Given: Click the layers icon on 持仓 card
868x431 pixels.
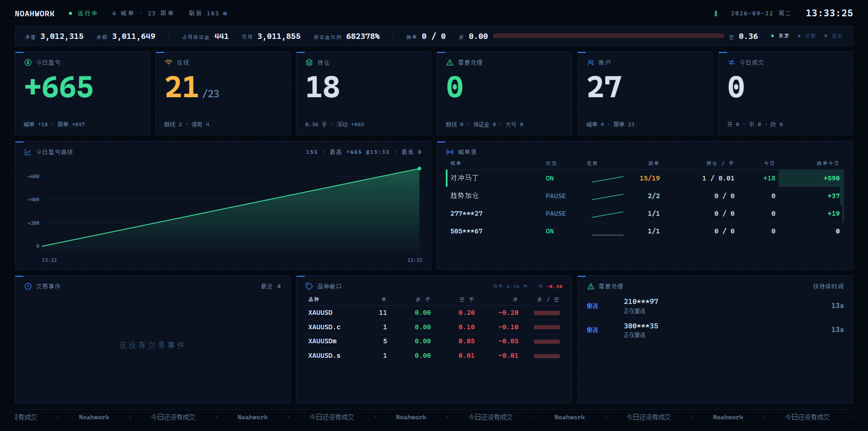Looking at the screenshot, I should point(309,62).
